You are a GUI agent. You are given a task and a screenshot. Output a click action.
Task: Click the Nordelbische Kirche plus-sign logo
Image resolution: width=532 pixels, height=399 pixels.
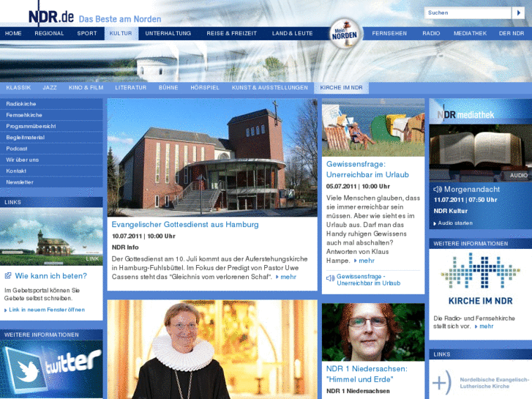click(x=442, y=383)
